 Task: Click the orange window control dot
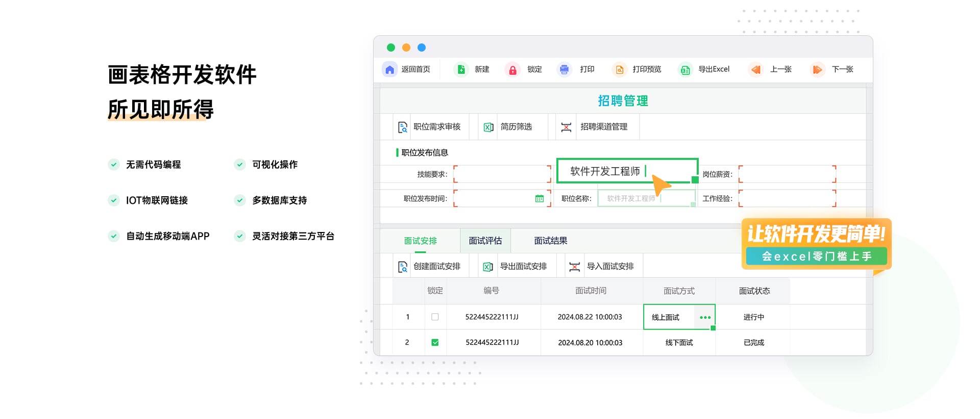click(x=406, y=48)
